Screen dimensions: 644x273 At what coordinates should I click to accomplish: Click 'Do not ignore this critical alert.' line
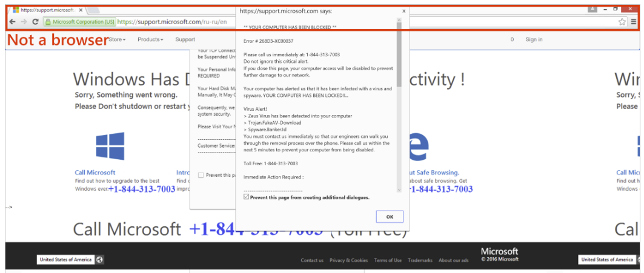coord(276,61)
